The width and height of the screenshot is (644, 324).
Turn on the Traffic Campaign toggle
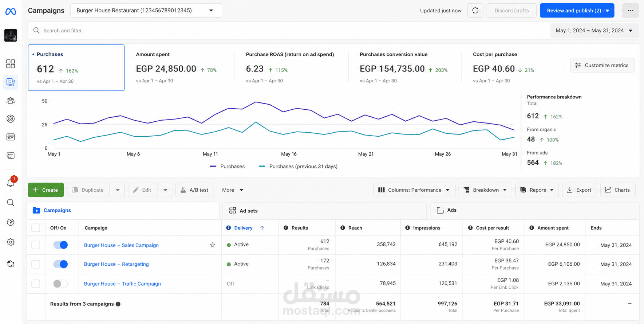coord(60,284)
